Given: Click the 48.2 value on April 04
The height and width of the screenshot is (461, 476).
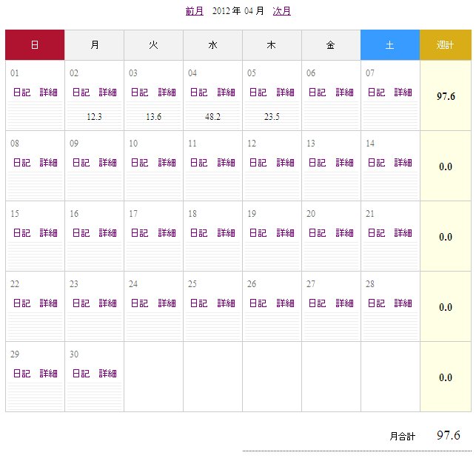Looking at the screenshot, I should (x=212, y=117).
